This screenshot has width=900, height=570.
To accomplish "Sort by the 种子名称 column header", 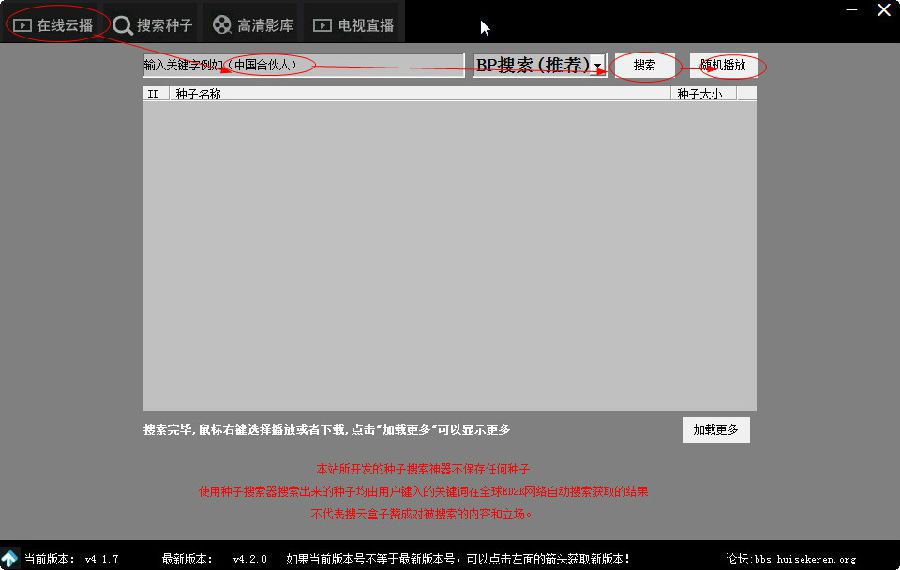I will pos(420,94).
